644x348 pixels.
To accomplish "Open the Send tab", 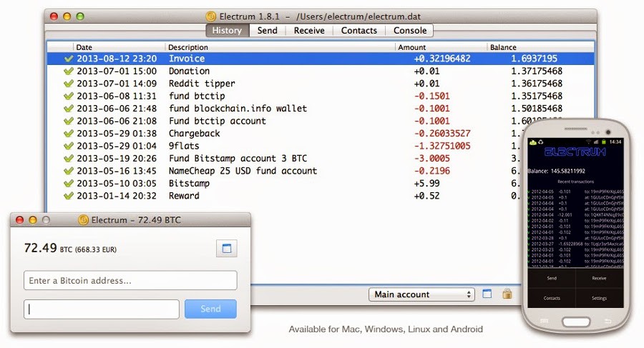I will (x=268, y=30).
